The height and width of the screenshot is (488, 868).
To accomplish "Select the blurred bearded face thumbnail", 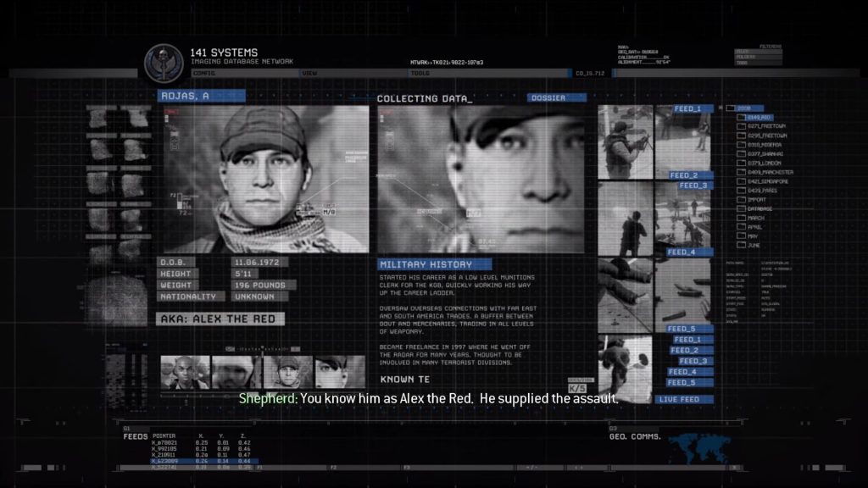I will click(236, 373).
